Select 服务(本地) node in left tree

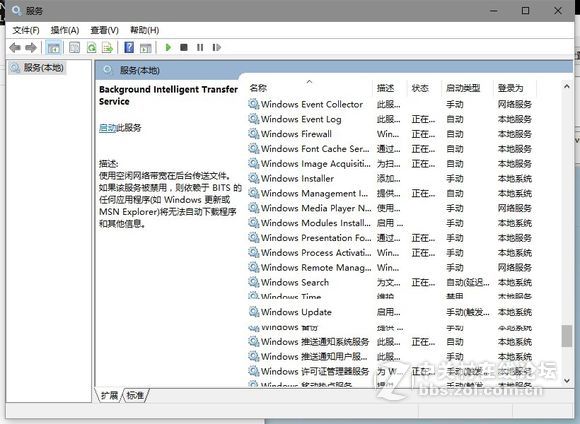point(37,68)
